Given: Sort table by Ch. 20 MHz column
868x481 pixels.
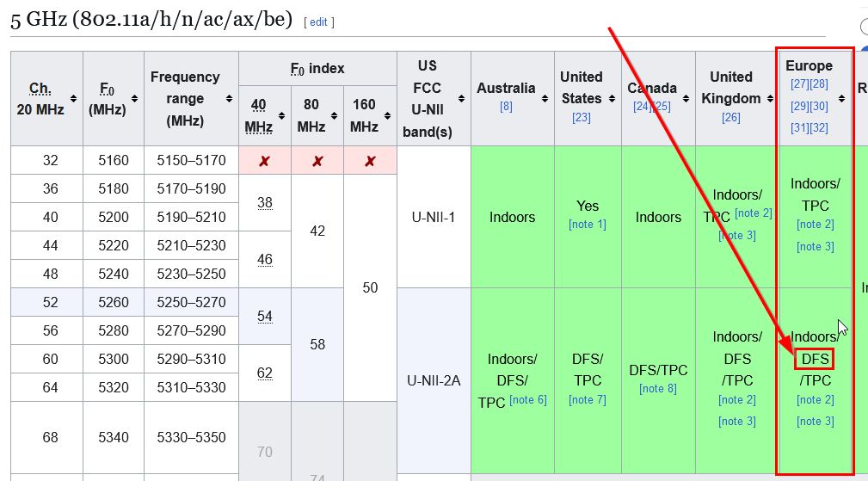Looking at the screenshot, I should coord(73,99).
